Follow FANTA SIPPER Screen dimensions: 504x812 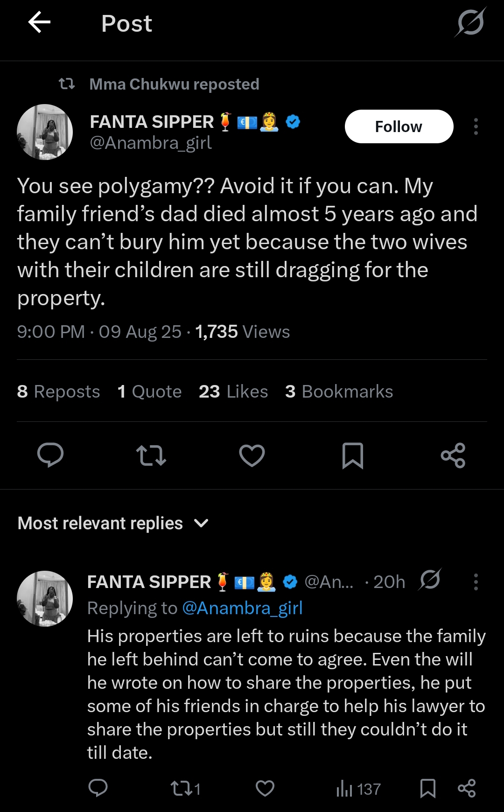(399, 126)
